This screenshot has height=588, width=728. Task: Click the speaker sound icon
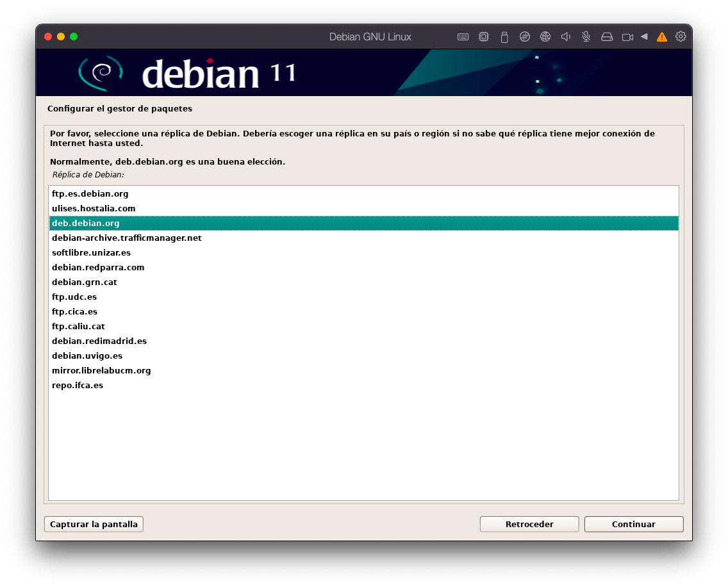click(565, 37)
